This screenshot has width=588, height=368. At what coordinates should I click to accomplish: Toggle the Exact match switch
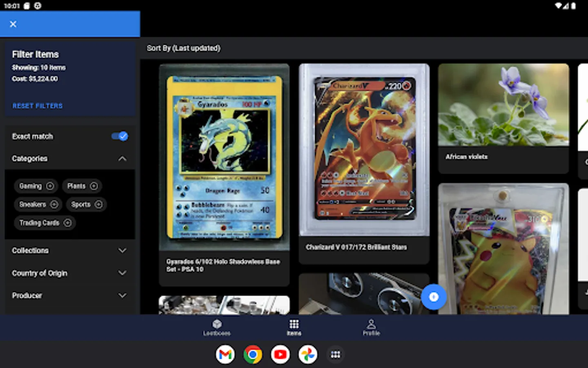120,137
